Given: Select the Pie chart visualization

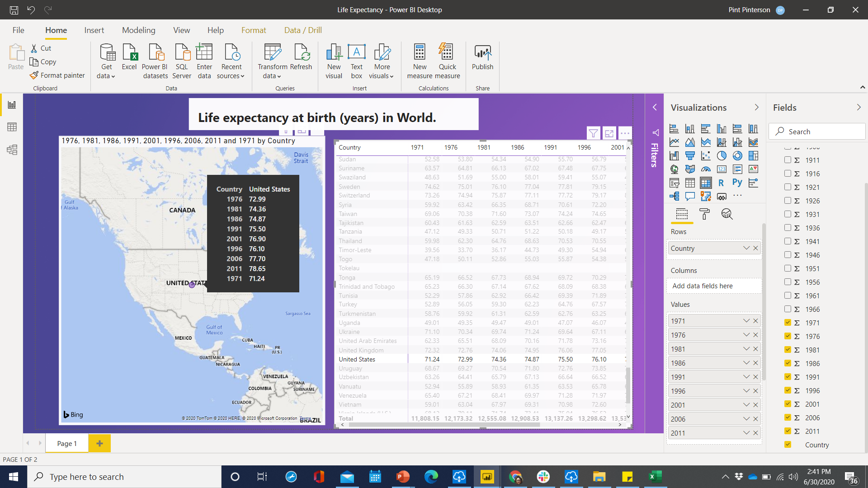Looking at the screenshot, I should click(x=722, y=156).
